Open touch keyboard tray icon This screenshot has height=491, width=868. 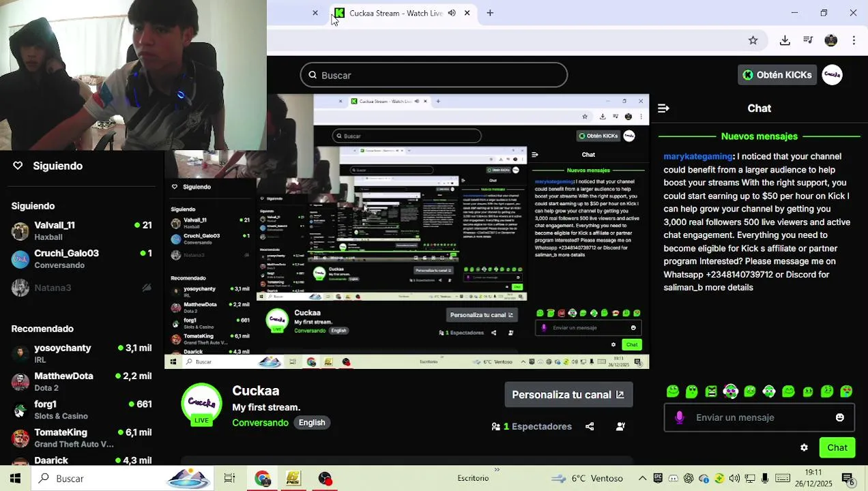coord(783,478)
